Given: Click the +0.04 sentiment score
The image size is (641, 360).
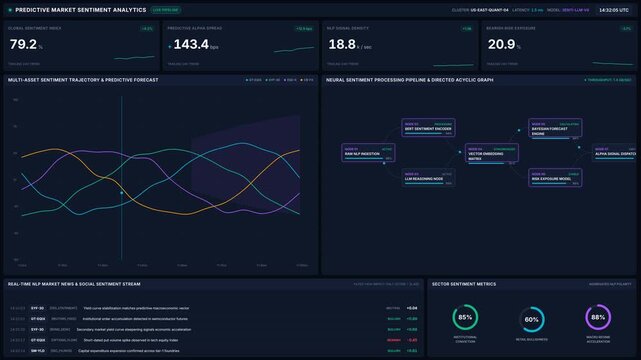Looking at the screenshot, I should tap(412, 308).
